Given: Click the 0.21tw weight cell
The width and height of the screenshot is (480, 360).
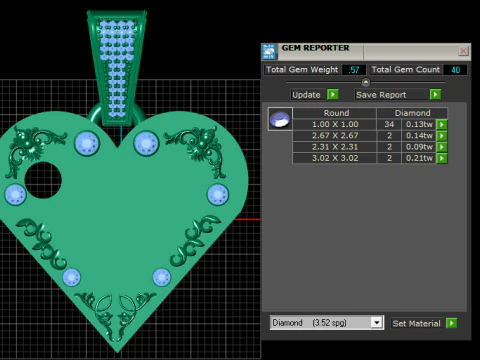Looking at the screenshot, I should [x=419, y=158].
